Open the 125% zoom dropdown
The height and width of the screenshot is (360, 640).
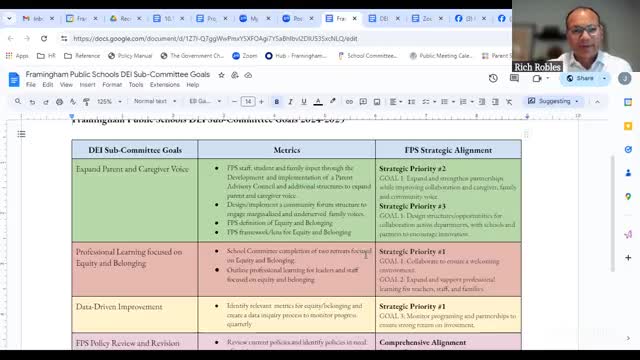(x=109, y=102)
